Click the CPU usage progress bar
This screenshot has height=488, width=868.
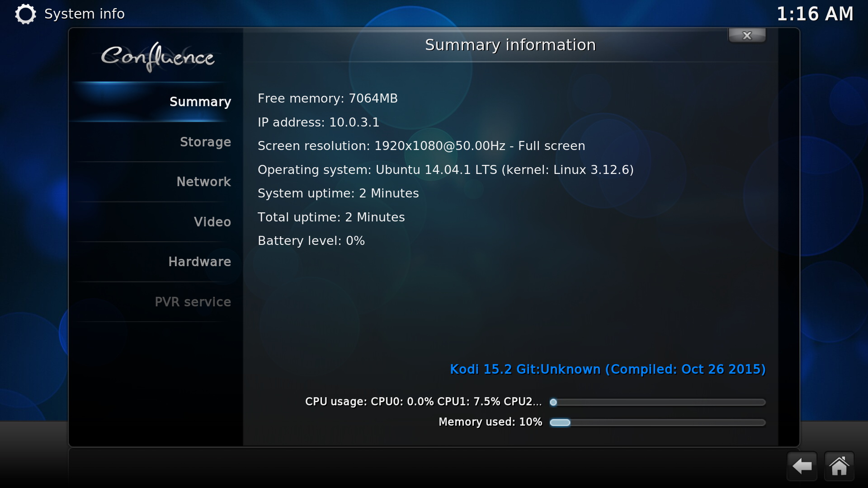[x=657, y=402]
